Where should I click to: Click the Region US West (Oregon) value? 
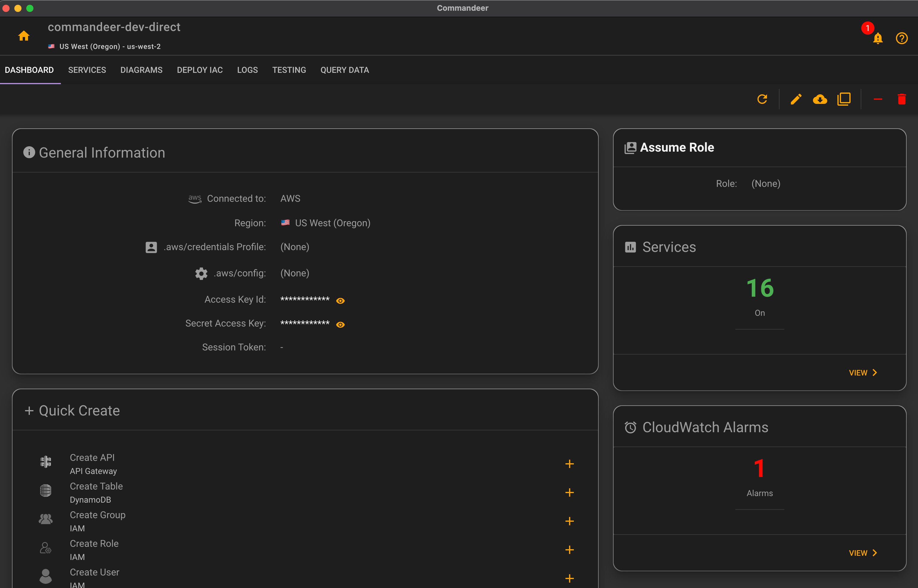332,223
